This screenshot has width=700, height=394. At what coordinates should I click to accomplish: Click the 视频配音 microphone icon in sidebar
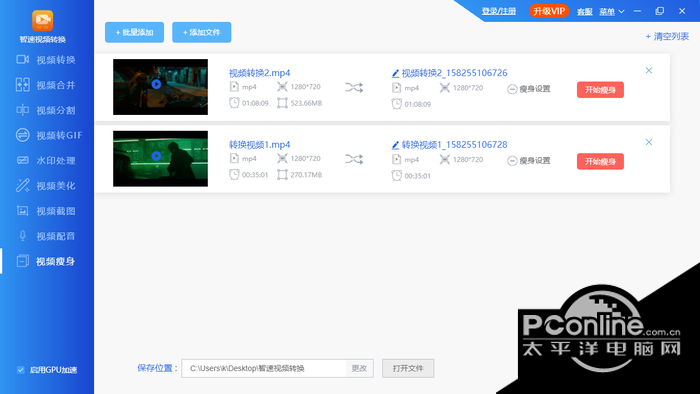[x=22, y=236]
